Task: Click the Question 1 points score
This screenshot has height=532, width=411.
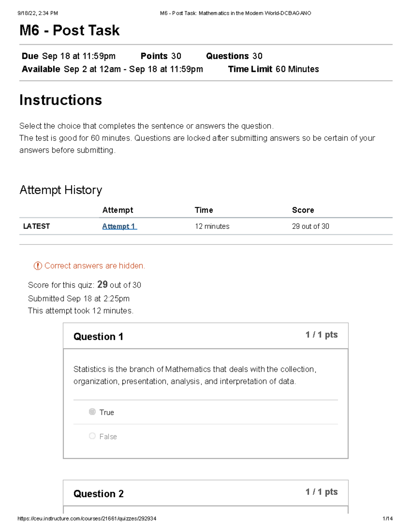Action: coord(321,335)
